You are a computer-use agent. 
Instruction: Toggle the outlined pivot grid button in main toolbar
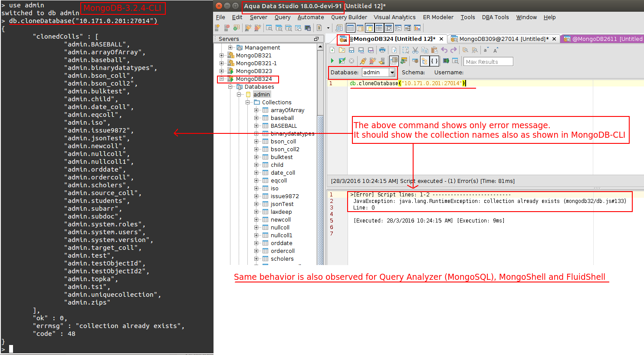pyautogui.click(x=388, y=28)
